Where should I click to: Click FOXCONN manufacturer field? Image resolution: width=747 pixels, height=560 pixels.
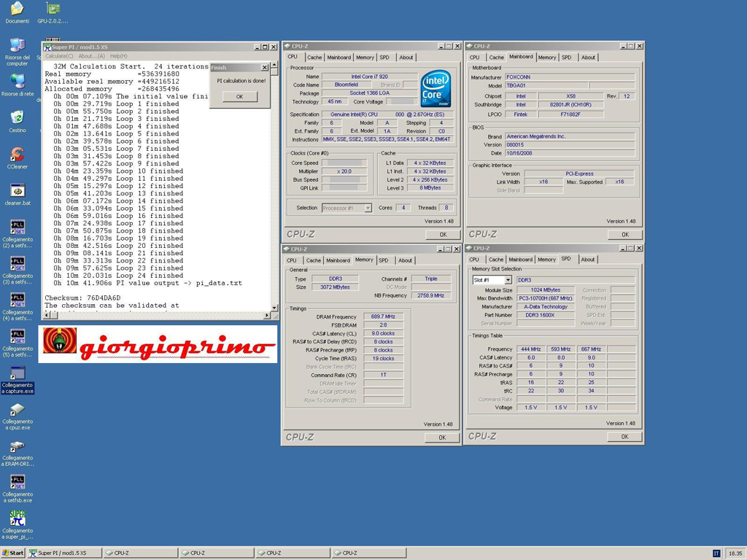pos(570,77)
